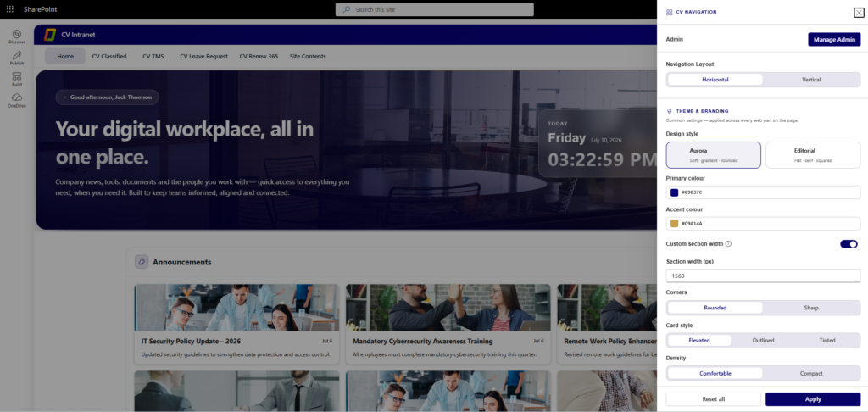Click the Announcements section icon
This screenshot has height=412, width=868.
[142, 261]
